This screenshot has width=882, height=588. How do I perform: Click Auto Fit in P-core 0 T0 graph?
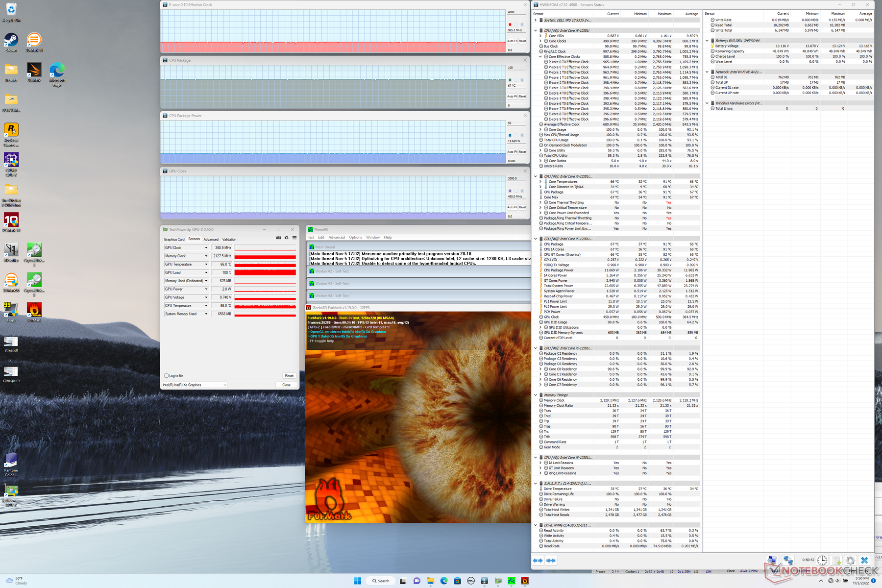(512, 41)
